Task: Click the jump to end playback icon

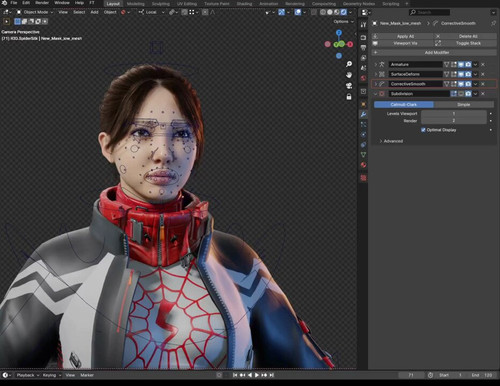Action: (x=272, y=375)
